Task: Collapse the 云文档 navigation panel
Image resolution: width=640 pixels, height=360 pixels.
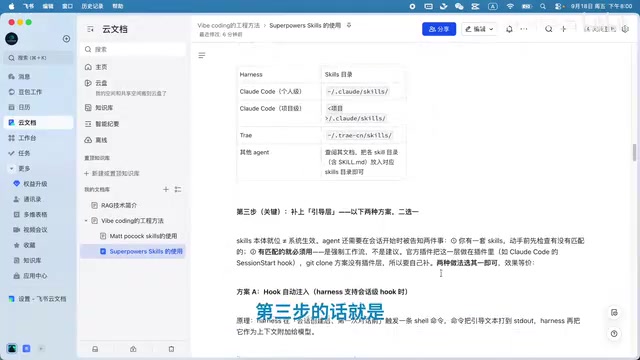Action: coord(90,29)
